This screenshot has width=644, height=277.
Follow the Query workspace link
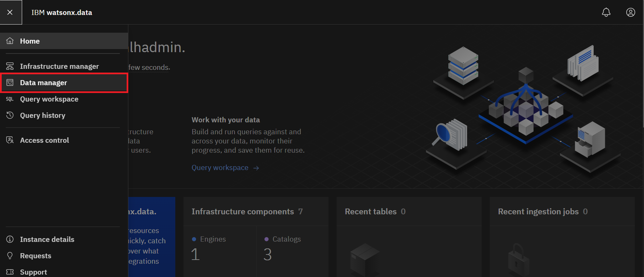(x=220, y=168)
